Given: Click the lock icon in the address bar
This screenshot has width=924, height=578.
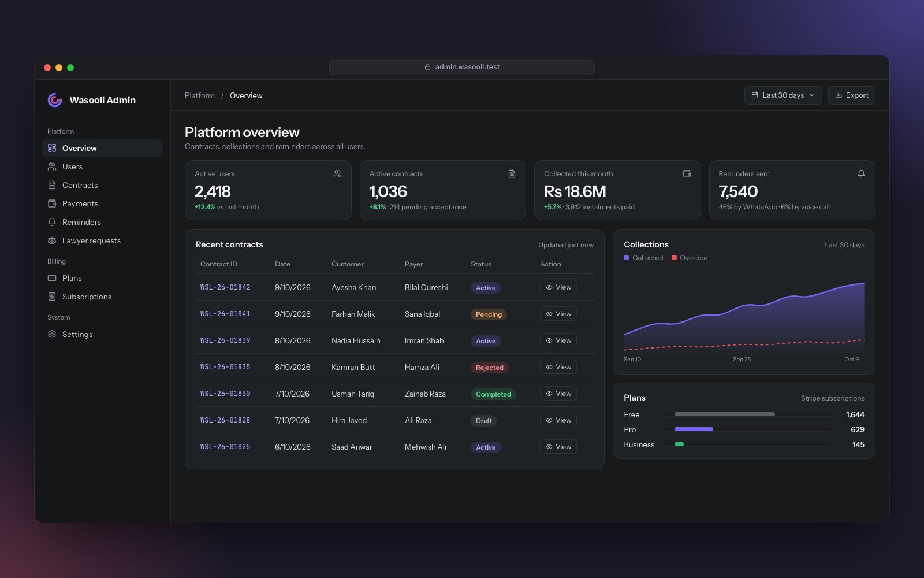Looking at the screenshot, I should point(427,67).
